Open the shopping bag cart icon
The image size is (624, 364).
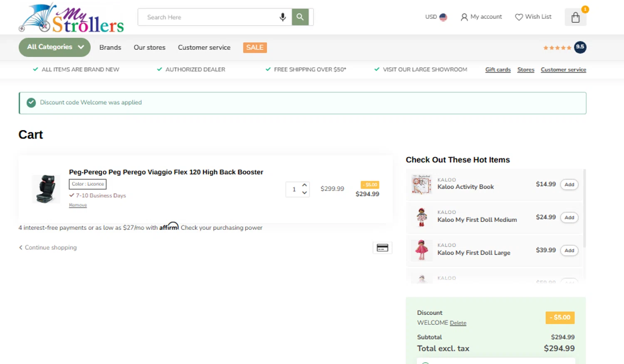(575, 17)
